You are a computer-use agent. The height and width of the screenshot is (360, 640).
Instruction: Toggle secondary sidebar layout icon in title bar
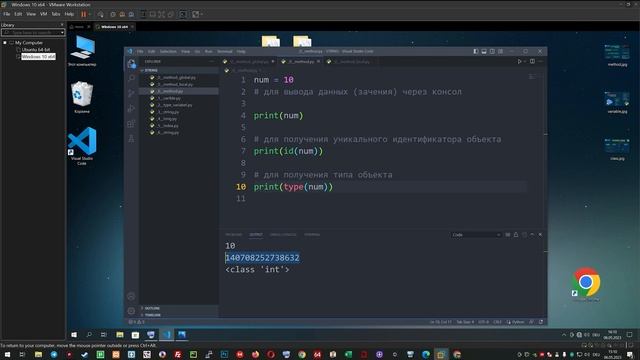(x=492, y=51)
